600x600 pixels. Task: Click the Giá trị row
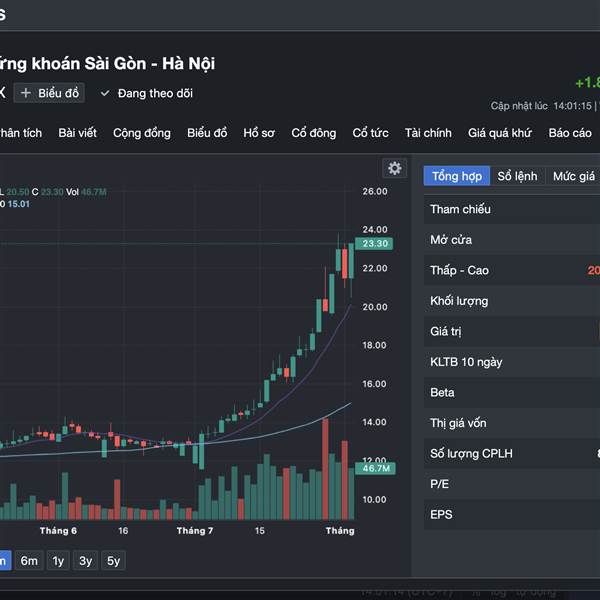point(512,331)
